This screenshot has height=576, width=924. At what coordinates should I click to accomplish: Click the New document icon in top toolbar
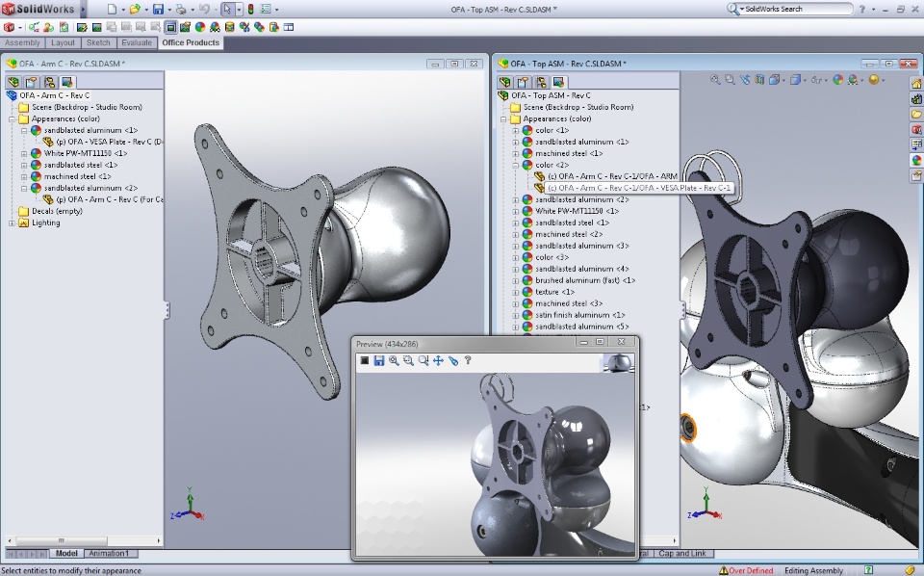pos(112,9)
